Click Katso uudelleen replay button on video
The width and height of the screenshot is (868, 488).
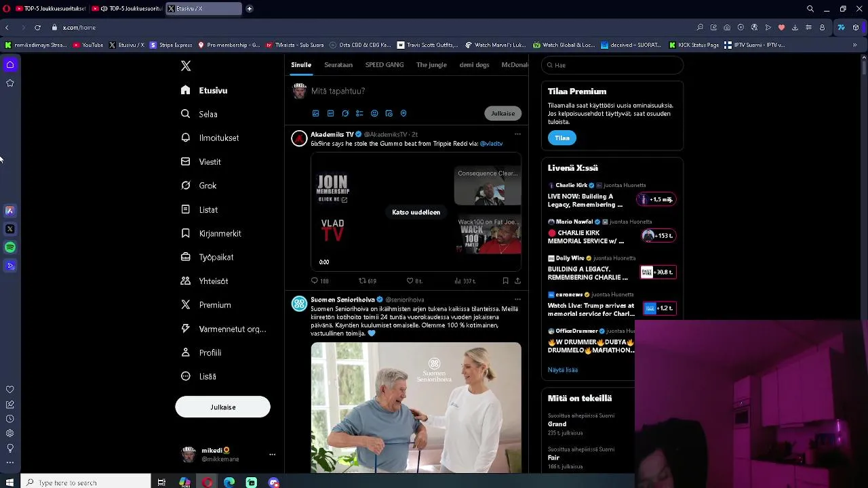[416, 212]
